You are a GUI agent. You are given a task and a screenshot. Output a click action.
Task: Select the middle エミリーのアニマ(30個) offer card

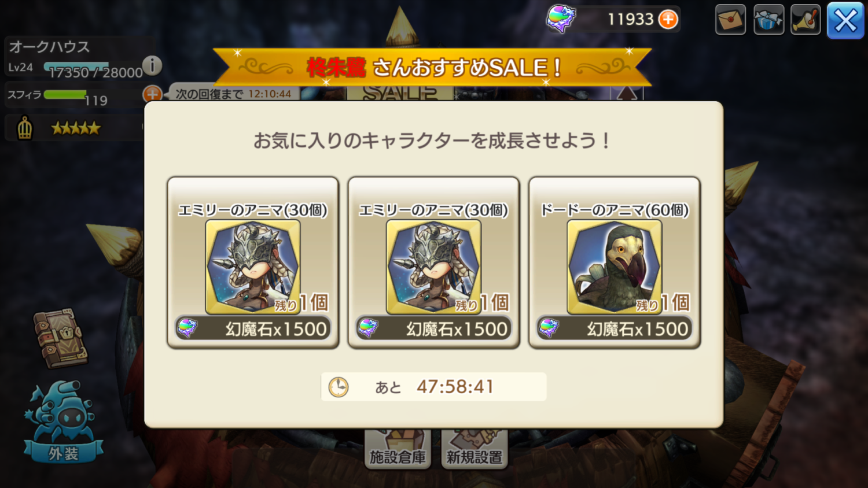(x=433, y=263)
